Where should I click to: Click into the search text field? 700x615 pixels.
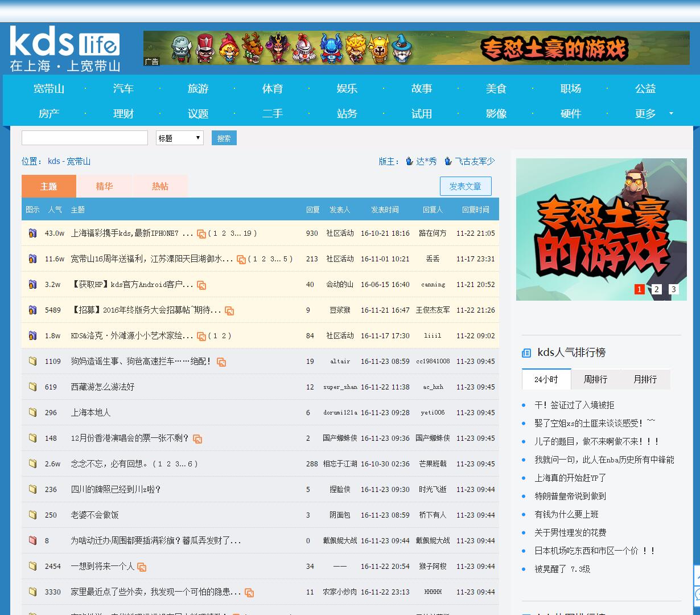85,138
